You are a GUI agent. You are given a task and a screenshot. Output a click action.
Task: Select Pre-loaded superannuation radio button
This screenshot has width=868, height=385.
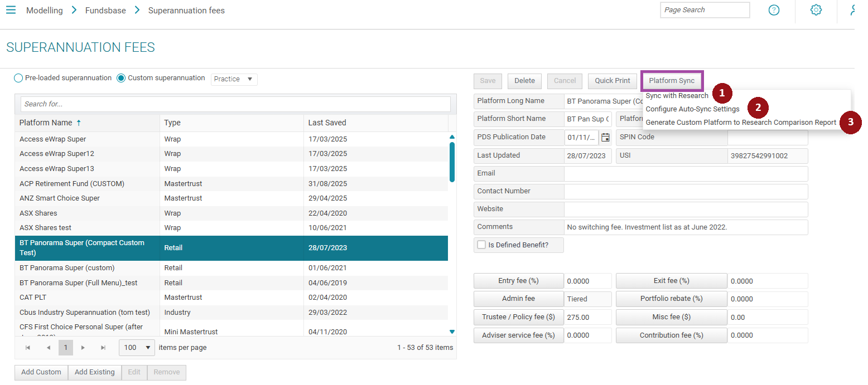[18, 79]
